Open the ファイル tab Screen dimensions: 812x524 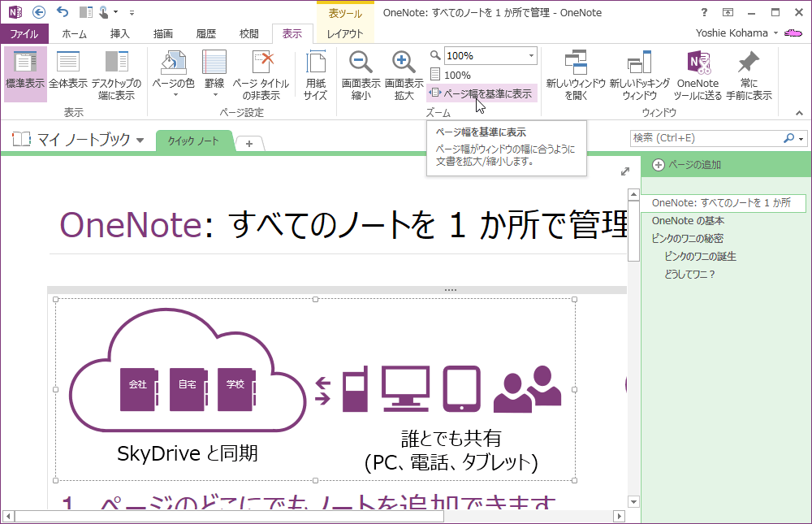click(24, 33)
